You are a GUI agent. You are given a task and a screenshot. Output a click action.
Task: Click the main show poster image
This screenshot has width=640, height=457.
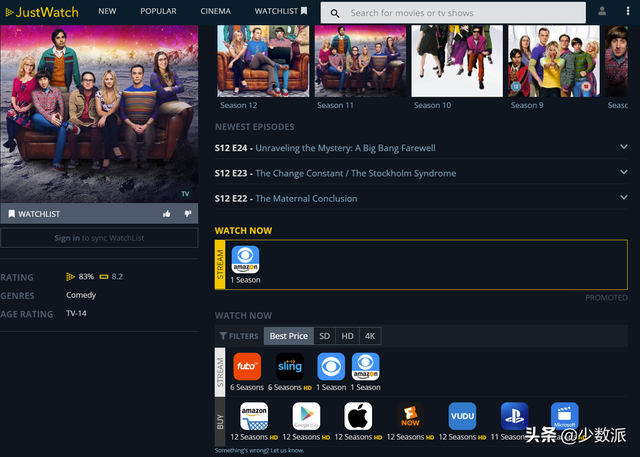(99, 114)
